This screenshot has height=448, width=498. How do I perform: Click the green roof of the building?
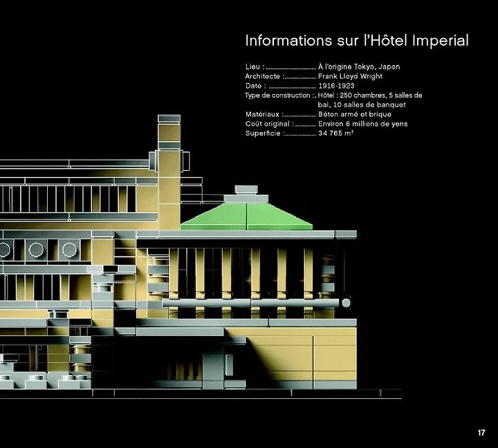click(246, 216)
